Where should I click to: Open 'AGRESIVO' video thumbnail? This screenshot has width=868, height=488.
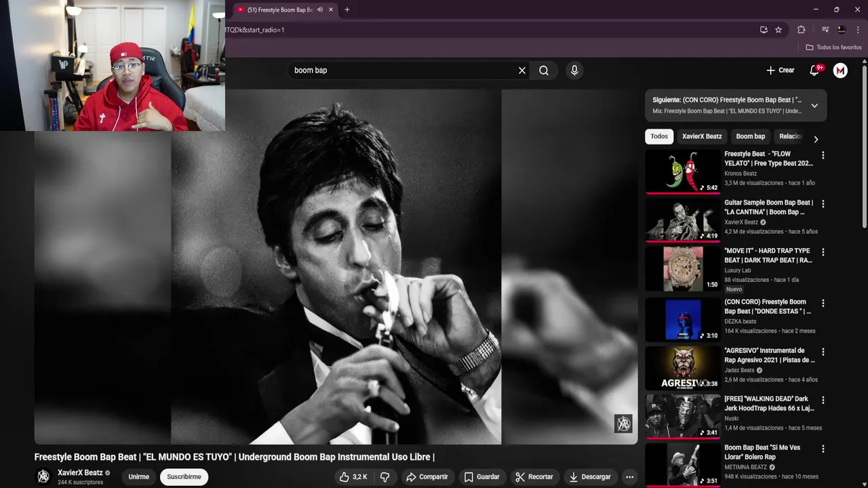click(682, 368)
